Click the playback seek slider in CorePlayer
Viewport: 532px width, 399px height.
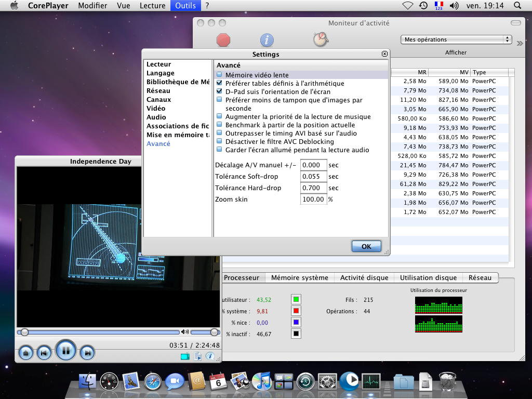click(x=99, y=332)
